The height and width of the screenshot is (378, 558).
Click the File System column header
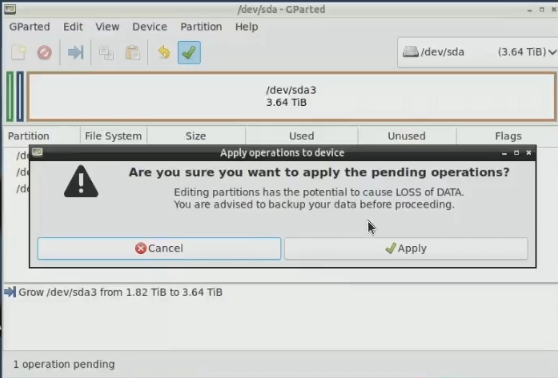coord(114,136)
